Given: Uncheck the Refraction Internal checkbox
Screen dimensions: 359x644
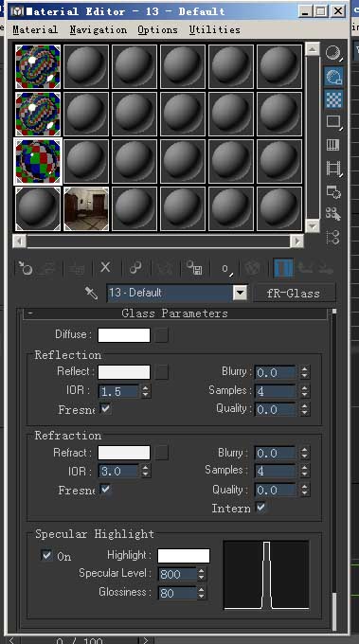Looking at the screenshot, I should click(x=260, y=508).
